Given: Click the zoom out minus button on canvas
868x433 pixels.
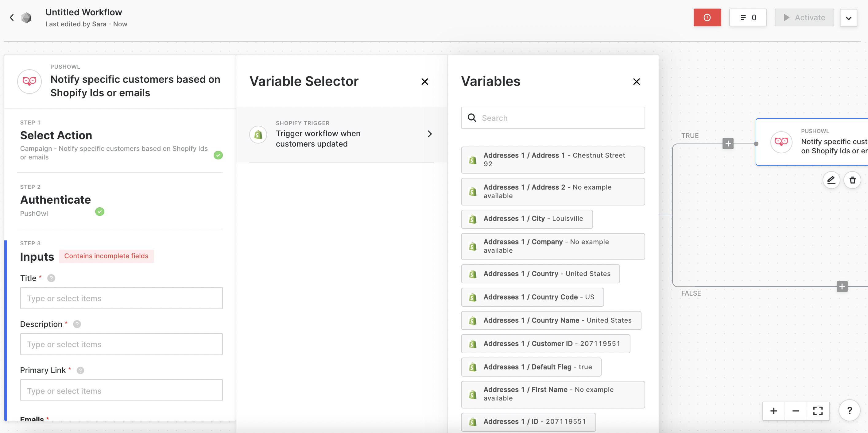Looking at the screenshot, I should click(796, 411).
